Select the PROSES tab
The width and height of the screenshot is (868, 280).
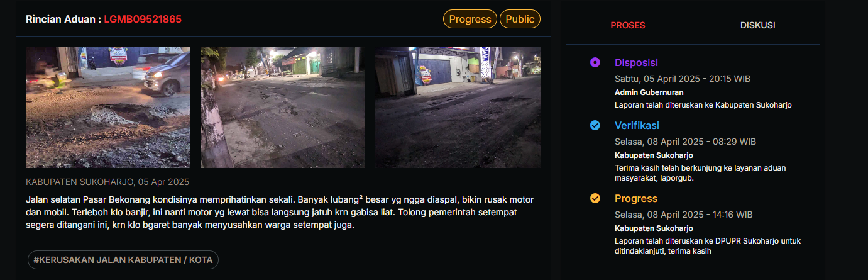tap(628, 25)
